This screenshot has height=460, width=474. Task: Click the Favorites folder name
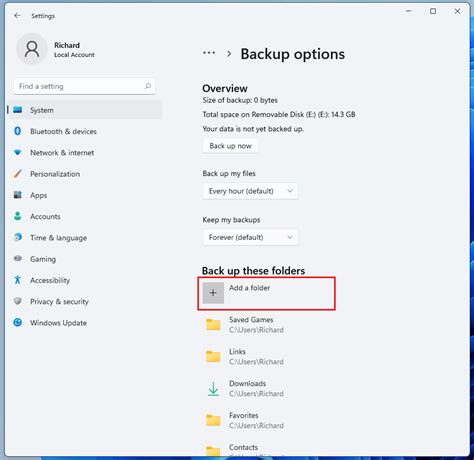tap(244, 416)
